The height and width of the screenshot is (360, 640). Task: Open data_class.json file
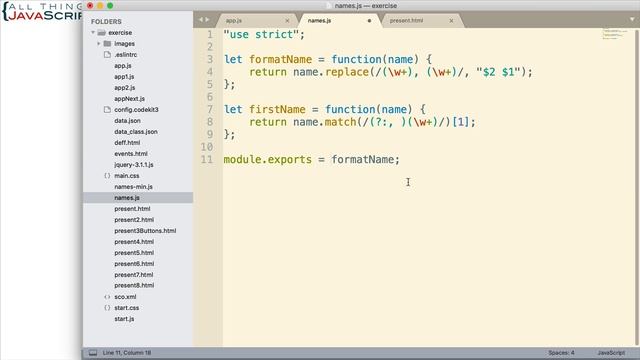[x=136, y=131]
